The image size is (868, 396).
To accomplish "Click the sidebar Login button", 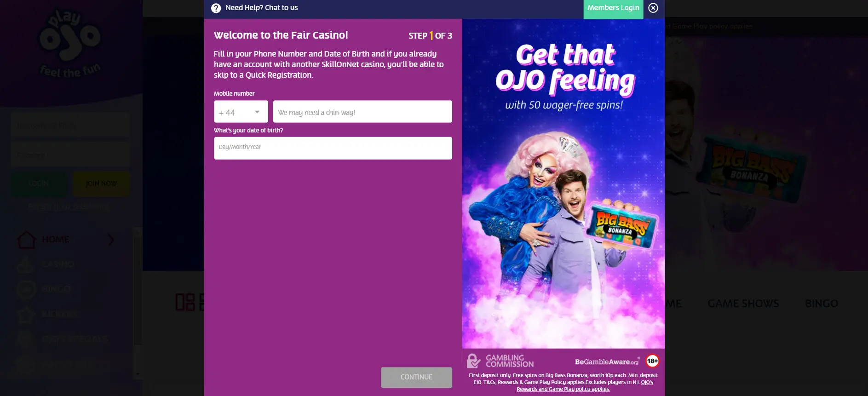I will [x=39, y=184].
